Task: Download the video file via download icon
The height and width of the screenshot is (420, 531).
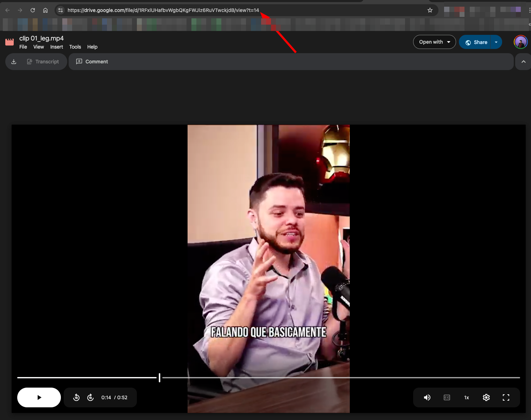Action: [14, 62]
